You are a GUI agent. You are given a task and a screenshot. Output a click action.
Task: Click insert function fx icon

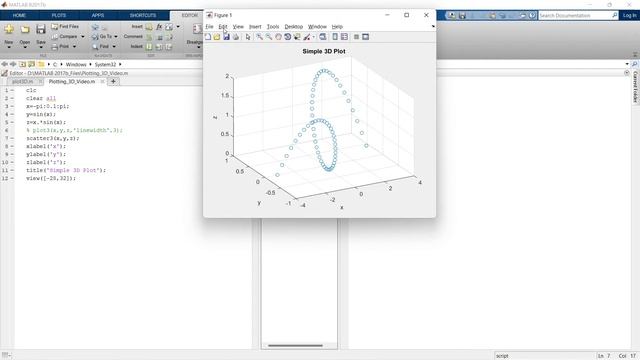click(159, 27)
